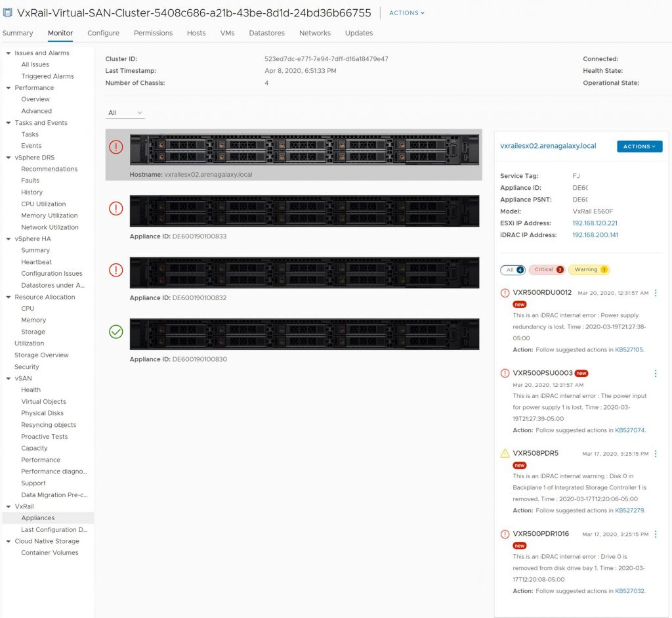
Task: Switch to Networks tab
Action: click(x=315, y=33)
